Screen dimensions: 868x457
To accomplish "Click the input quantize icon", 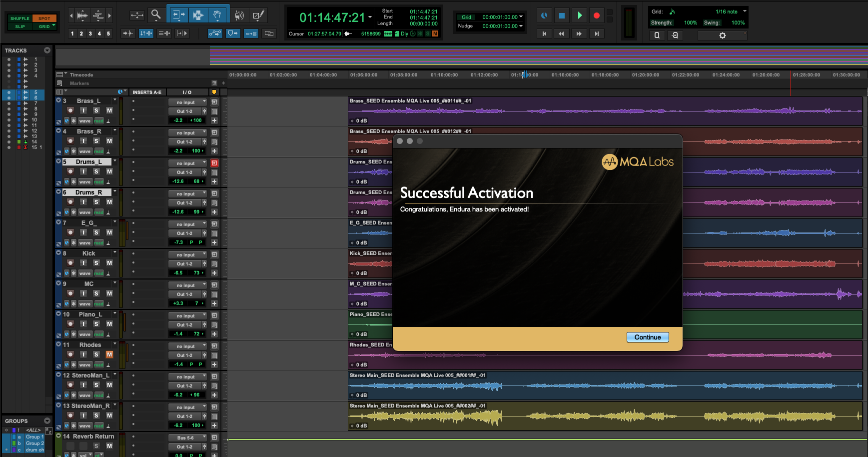I will click(675, 35).
